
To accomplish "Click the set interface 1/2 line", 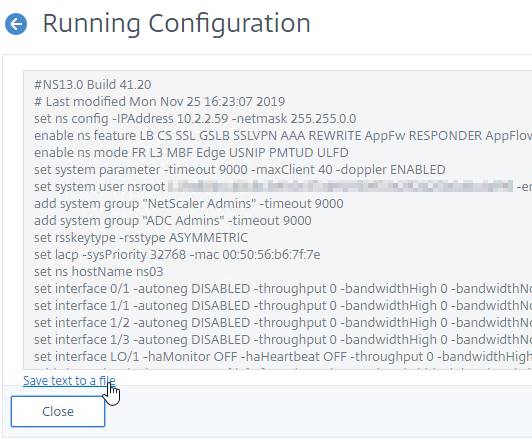I will [283, 322].
